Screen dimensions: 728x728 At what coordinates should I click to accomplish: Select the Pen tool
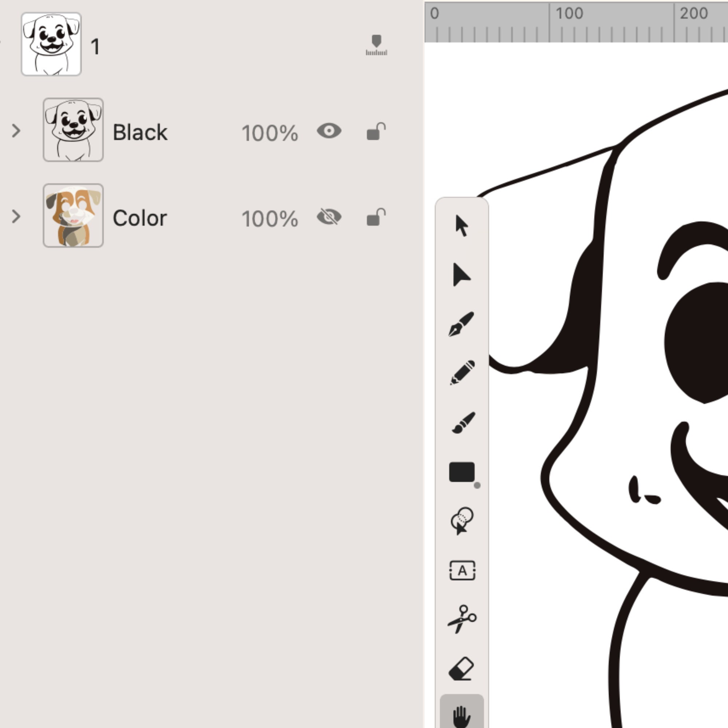pyautogui.click(x=462, y=324)
